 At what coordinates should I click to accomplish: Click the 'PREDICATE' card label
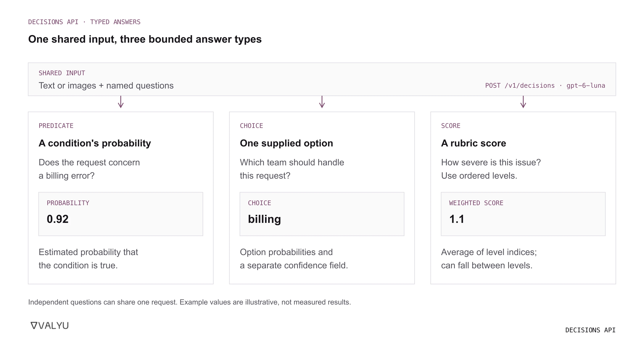[x=56, y=126]
